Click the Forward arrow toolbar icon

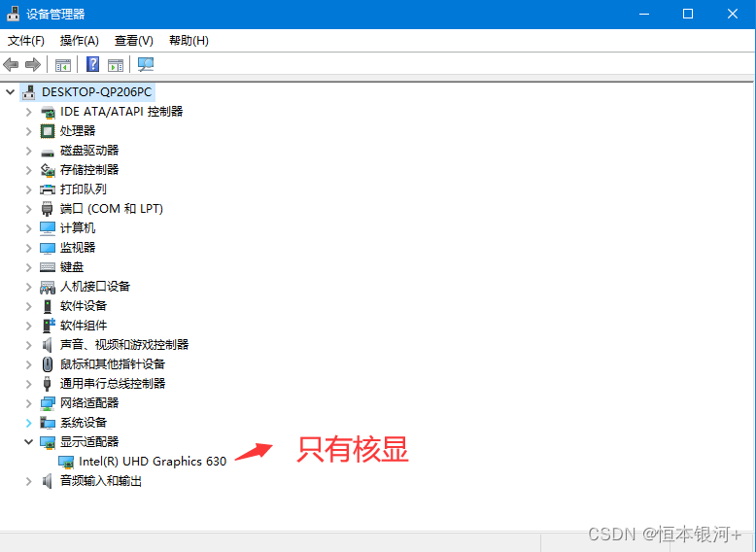coord(33,64)
